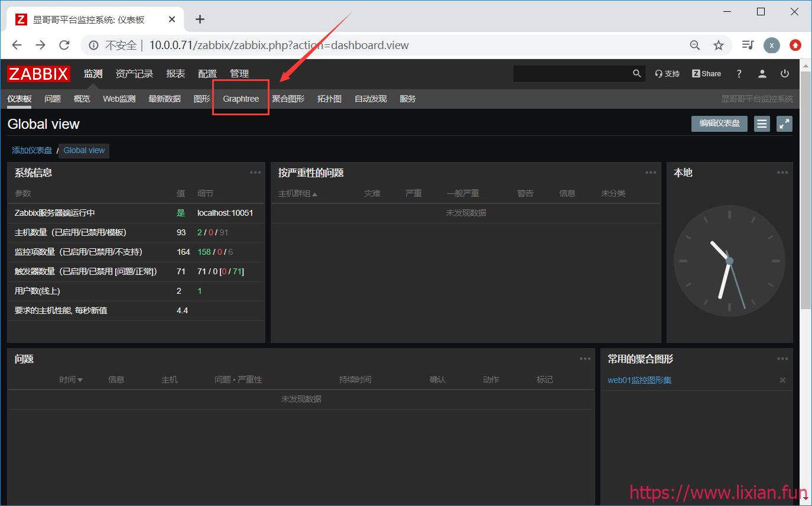This screenshot has width=812, height=506.
Task: Open the help question mark icon
Action: tap(739, 74)
